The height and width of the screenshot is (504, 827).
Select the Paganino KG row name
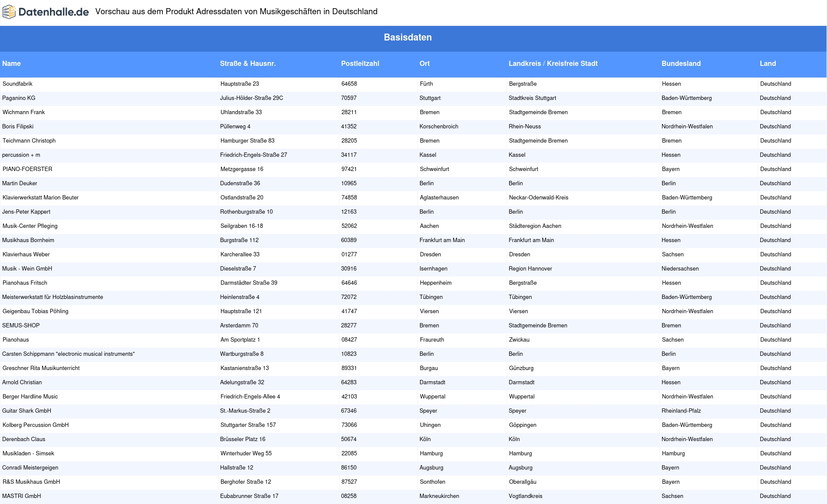pyautogui.click(x=19, y=98)
